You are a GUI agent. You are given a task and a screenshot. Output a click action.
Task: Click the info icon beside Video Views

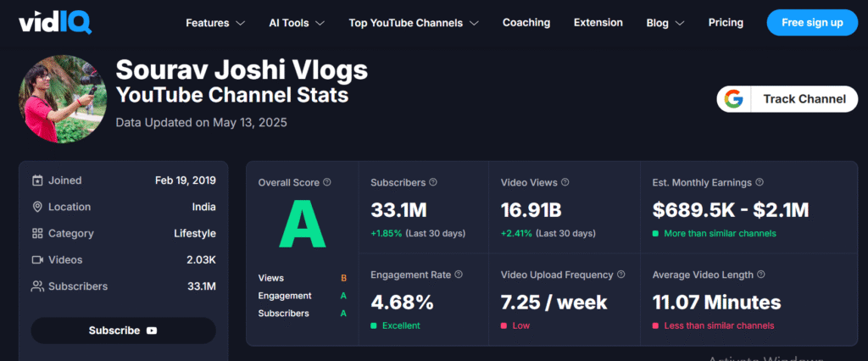coord(565,182)
